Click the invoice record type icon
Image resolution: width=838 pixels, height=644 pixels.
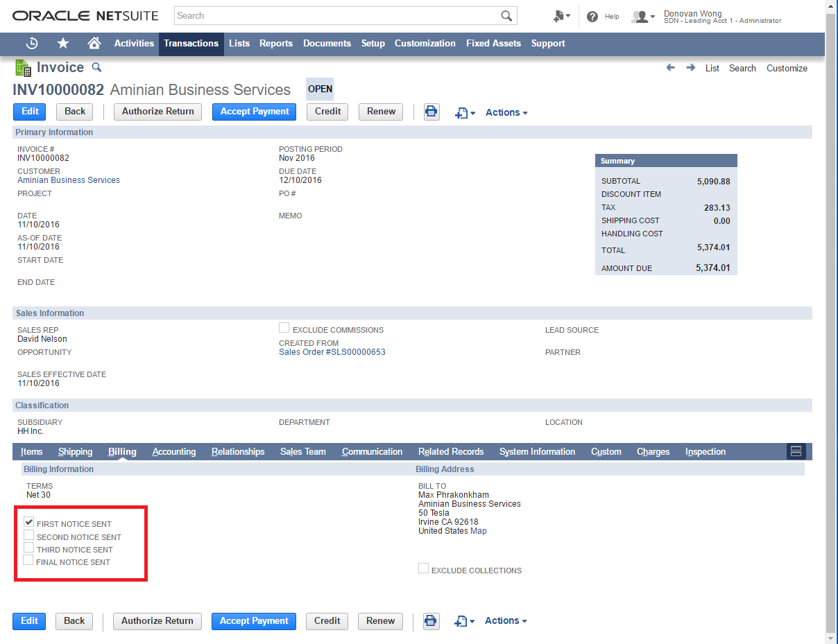pos(23,68)
